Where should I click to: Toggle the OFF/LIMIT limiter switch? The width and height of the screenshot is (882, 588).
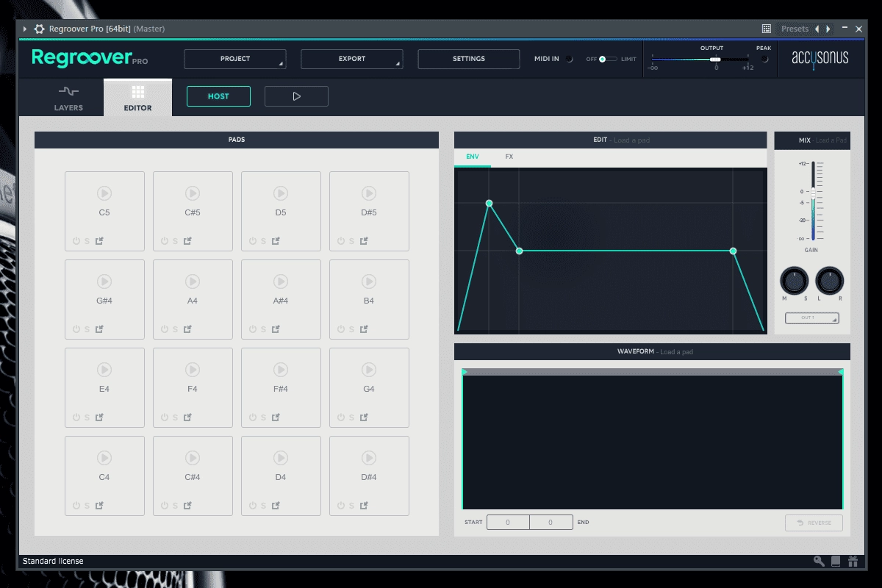607,59
